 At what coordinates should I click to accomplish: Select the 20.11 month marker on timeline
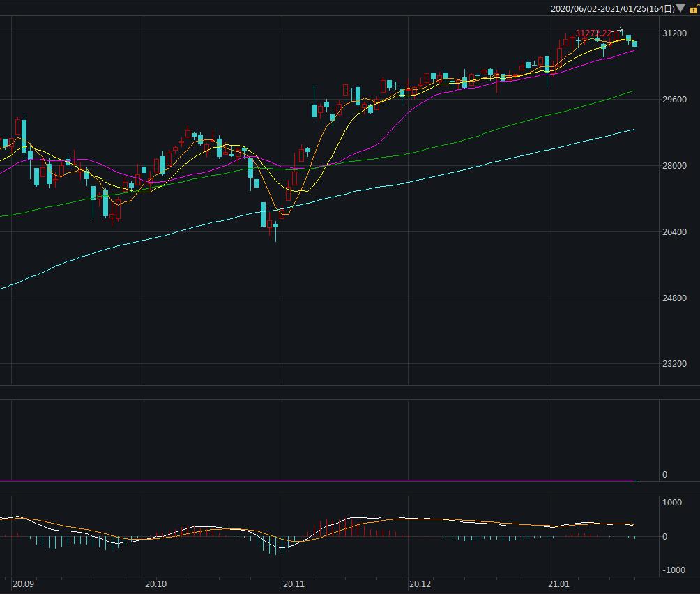click(x=294, y=584)
